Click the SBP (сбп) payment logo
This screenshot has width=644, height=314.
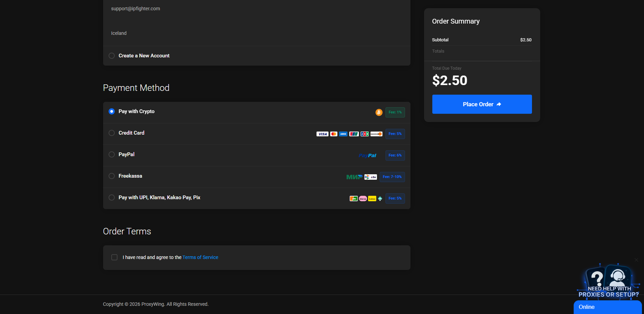[x=371, y=177]
